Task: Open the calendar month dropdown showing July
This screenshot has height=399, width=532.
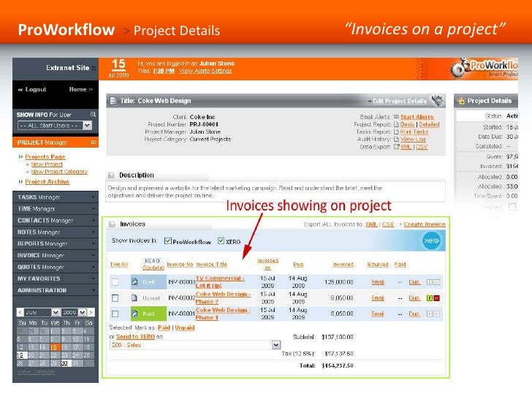Action: click(x=42, y=312)
